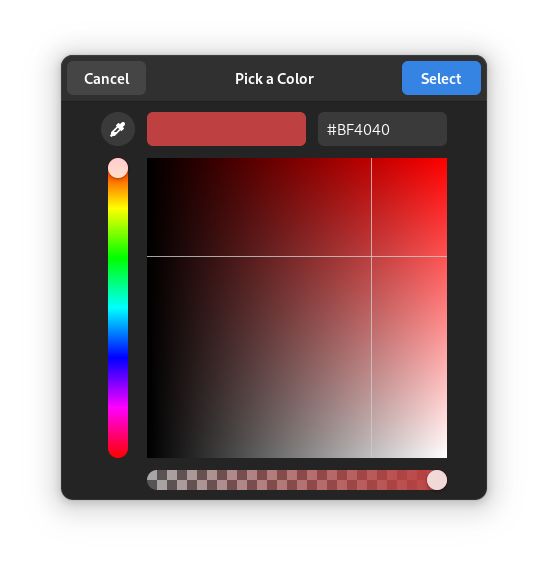Screen dimensions: 548x567
Task: Pick white at the color square's bottom-right corner
Action: 445,456
